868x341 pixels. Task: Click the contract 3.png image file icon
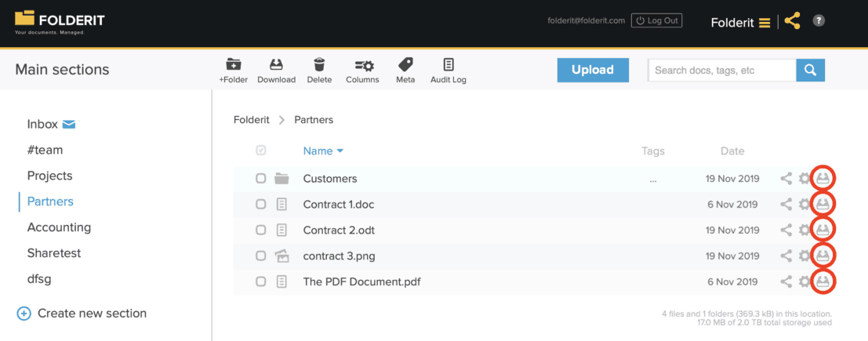(281, 256)
